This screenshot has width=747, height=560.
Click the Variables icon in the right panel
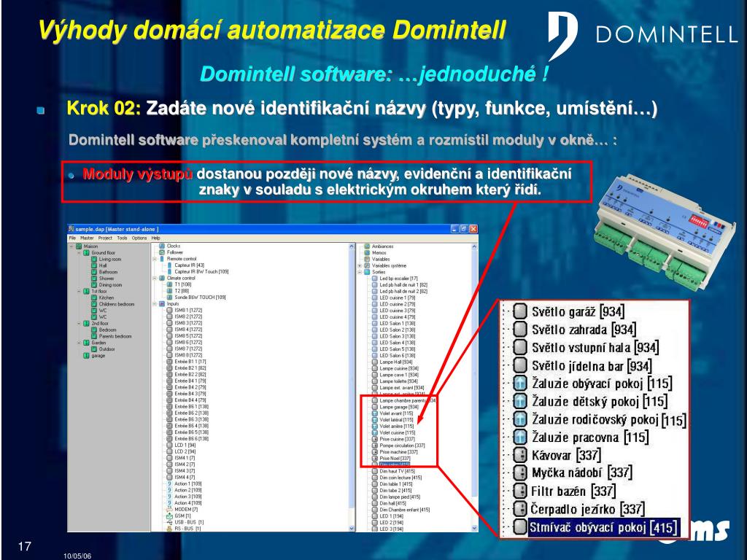368,259
